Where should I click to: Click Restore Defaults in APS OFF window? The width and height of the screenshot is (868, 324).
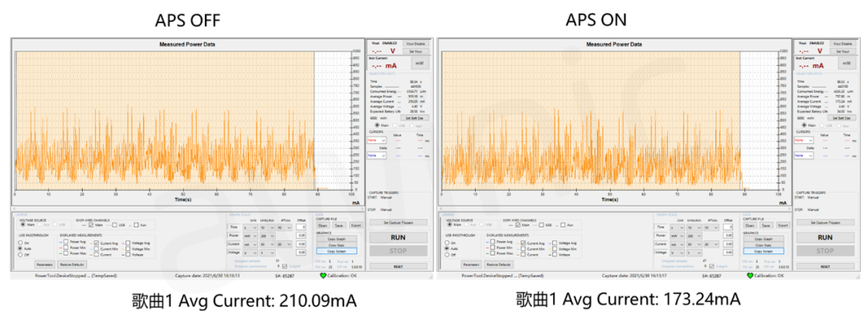[x=72, y=265]
